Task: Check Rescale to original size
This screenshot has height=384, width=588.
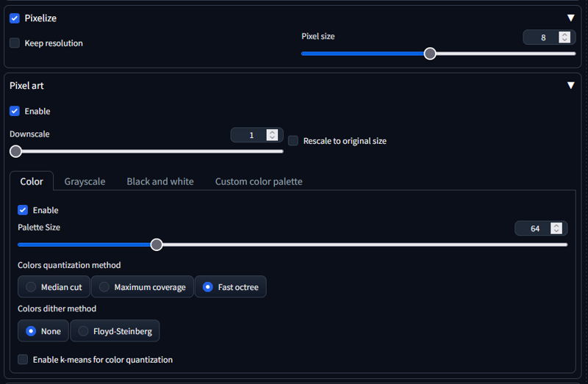Action: 293,140
